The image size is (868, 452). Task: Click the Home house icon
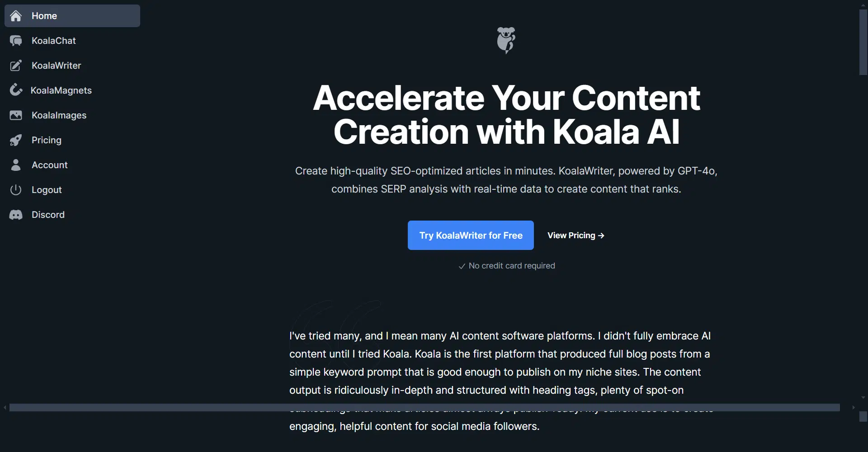16,16
